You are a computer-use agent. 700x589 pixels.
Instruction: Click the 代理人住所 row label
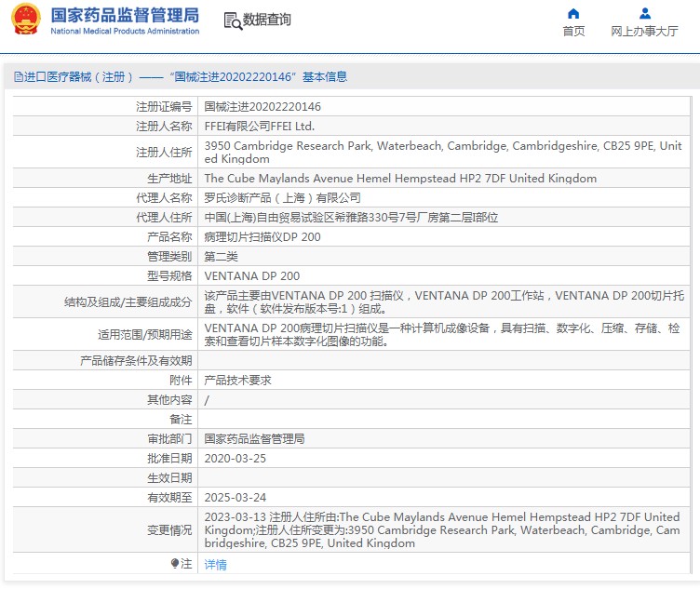click(164, 218)
